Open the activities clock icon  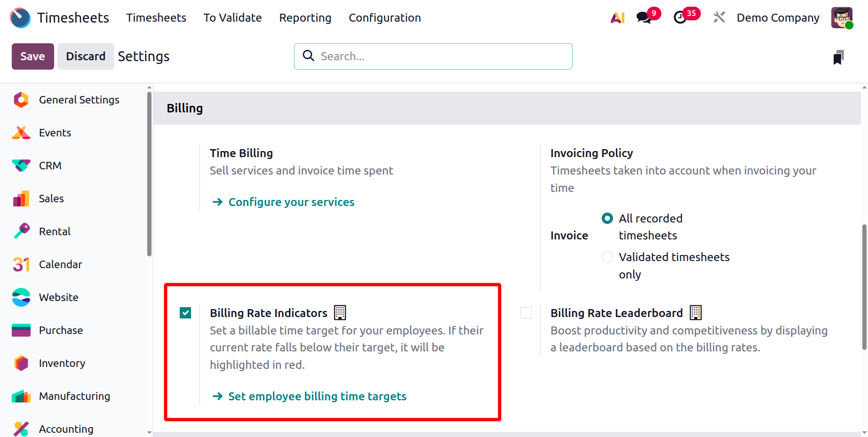(680, 18)
